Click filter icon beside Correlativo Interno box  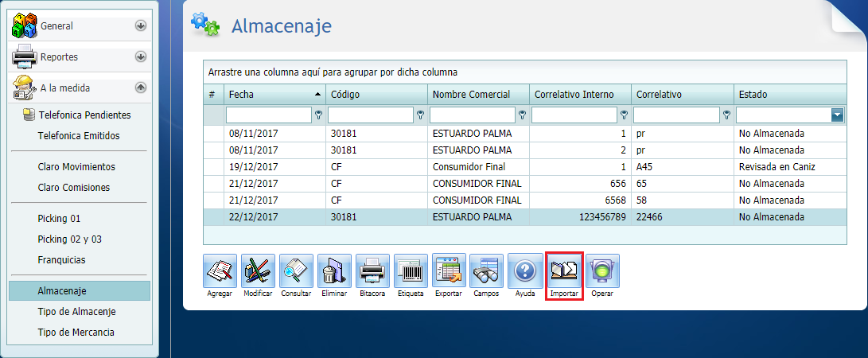click(624, 115)
